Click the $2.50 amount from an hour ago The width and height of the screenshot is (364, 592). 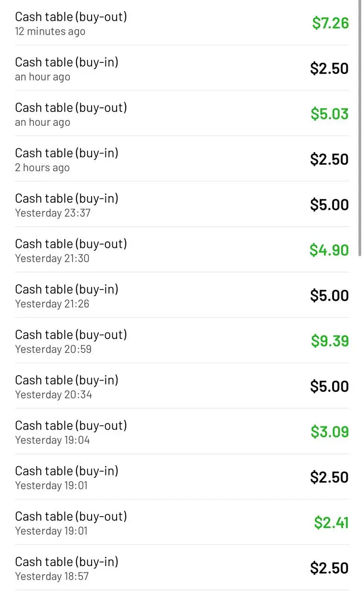pos(329,68)
